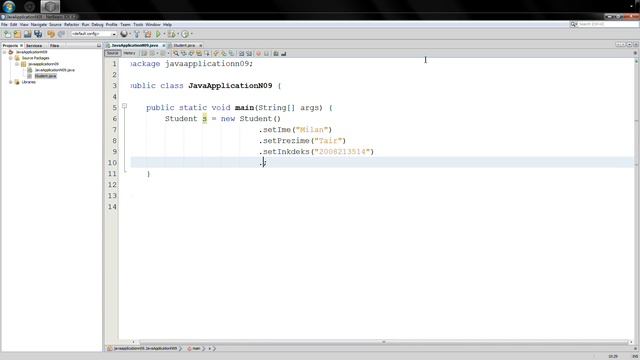The height and width of the screenshot is (360, 640).
Task: Click the Start Macro Recording red icon
Action: click(258, 53)
